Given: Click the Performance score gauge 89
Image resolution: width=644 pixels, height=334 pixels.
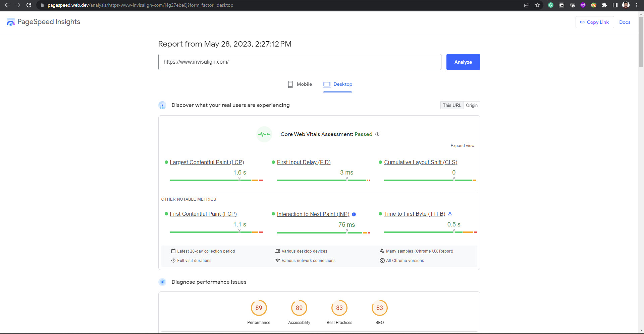Looking at the screenshot, I should click(259, 308).
